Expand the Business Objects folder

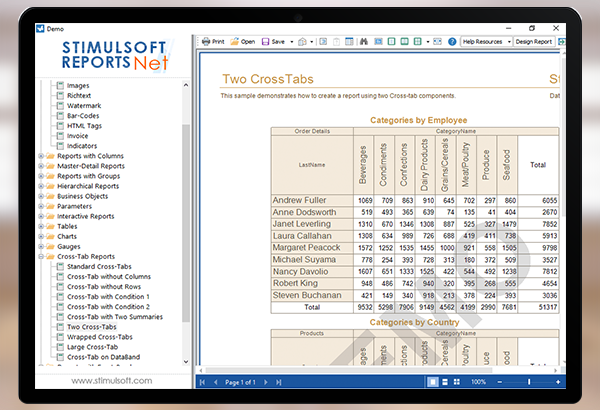click(41, 196)
